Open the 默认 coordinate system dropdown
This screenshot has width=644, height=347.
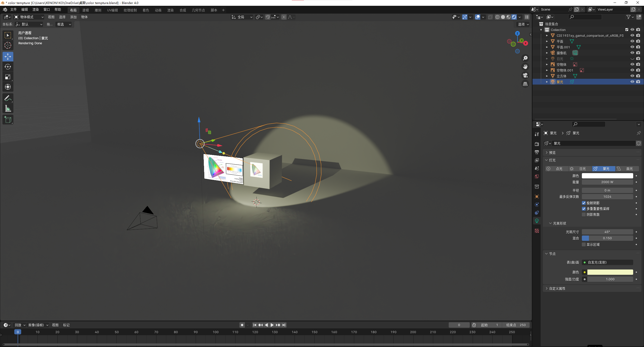pyautogui.click(x=29, y=24)
